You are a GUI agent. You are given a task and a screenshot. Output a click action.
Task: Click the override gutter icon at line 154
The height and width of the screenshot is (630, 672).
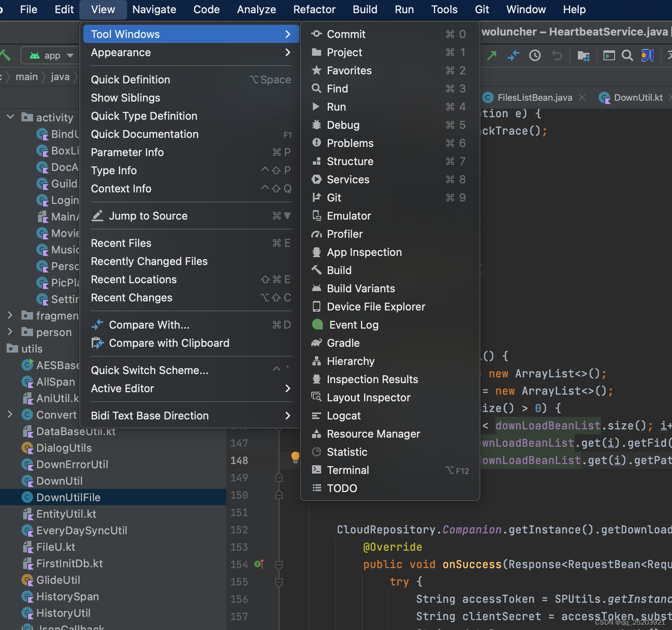click(x=259, y=564)
